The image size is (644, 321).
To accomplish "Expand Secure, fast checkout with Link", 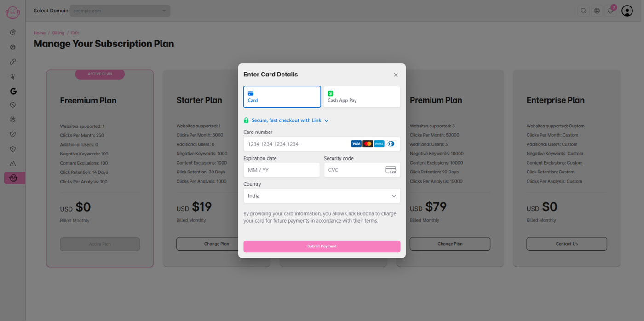I will click(286, 120).
